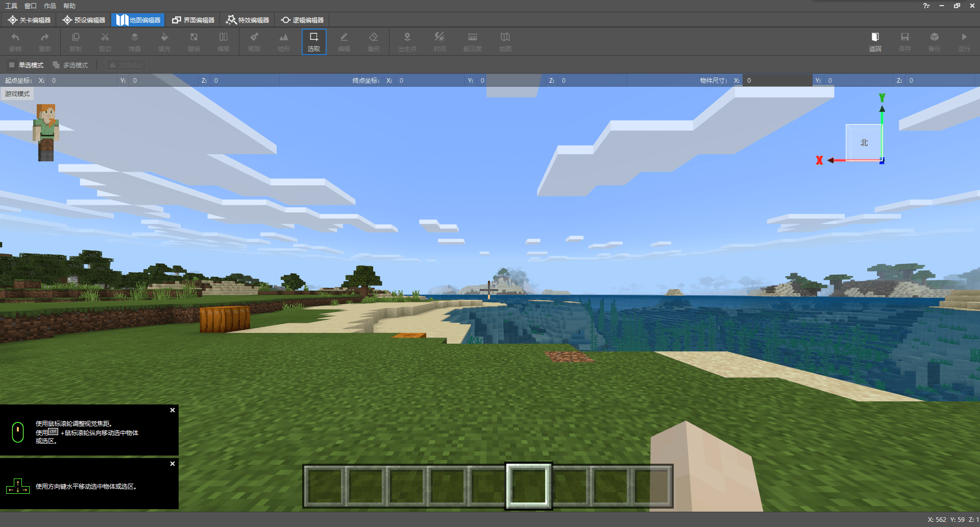This screenshot has width=980, height=527.
Task: Open the help question-mark icon in title bar
Action: coord(926,6)
